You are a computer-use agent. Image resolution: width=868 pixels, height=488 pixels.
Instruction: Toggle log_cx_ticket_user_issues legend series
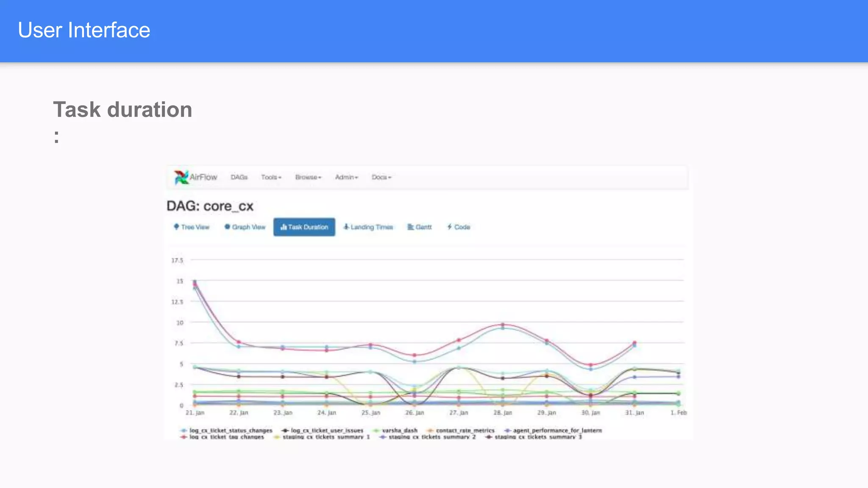(x=327, y=430)
